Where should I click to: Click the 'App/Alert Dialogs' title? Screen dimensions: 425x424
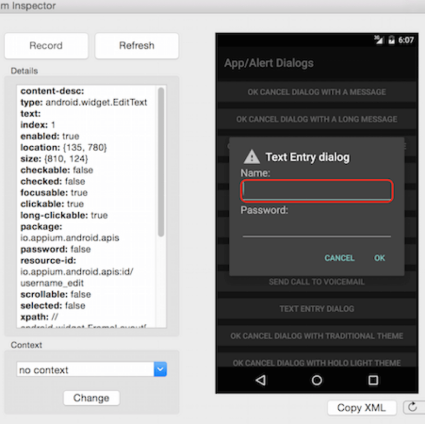pos(269,63)
